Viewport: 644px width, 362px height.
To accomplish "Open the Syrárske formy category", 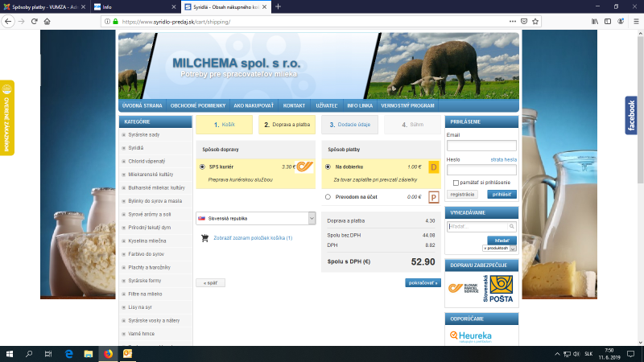I will tap(145, 281).
